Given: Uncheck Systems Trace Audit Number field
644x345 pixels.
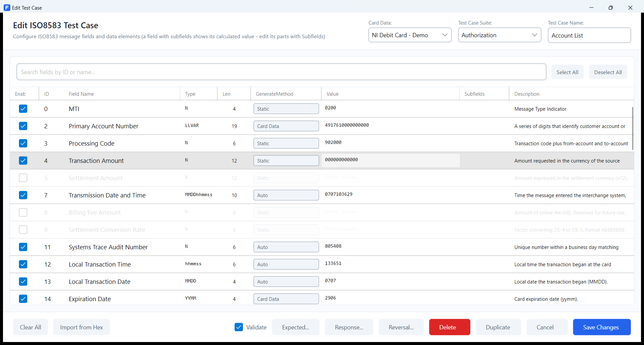Looking at the screenshot, I should tap(23, 247).
